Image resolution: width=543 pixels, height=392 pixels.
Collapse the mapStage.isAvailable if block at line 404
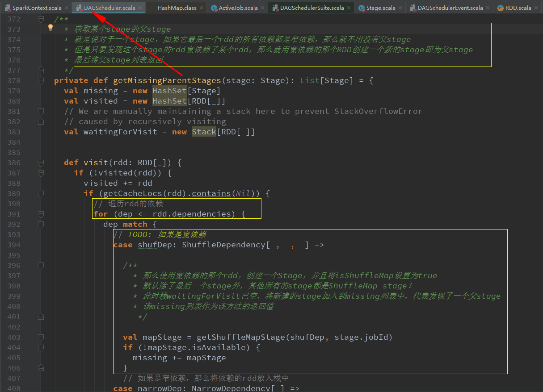(41, 347)
